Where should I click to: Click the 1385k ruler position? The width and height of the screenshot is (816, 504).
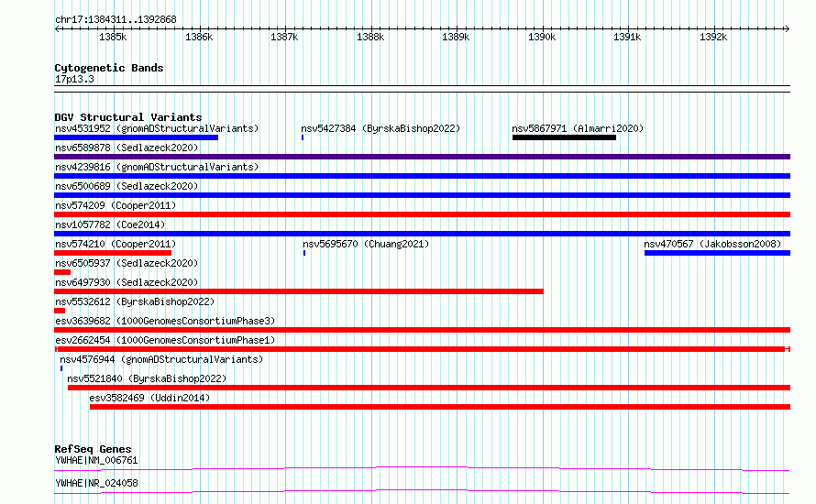[x=113, y=37]
